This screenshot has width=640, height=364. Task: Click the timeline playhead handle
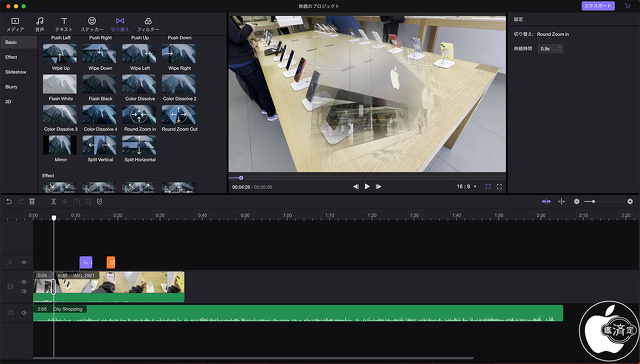(x=53, y=218)
